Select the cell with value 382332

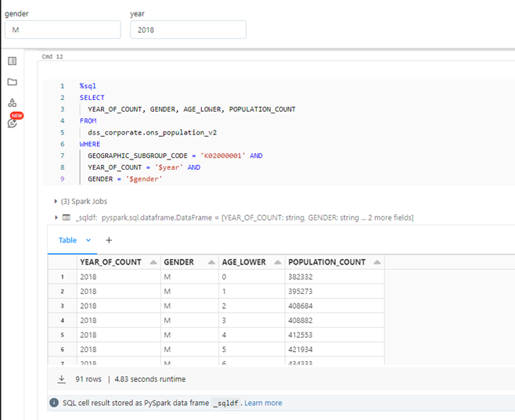point(335,277)
